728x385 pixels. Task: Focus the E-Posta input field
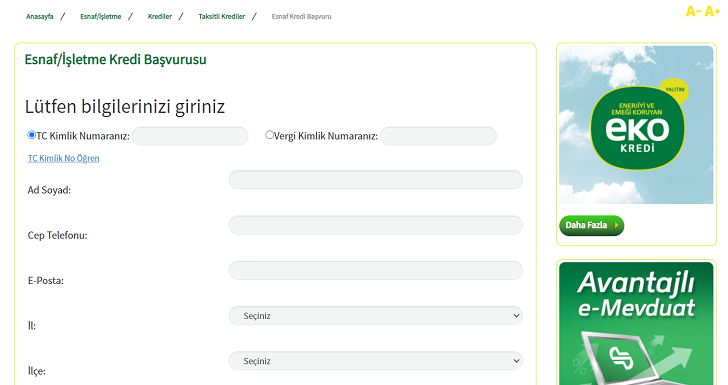[x=376, y=270]
